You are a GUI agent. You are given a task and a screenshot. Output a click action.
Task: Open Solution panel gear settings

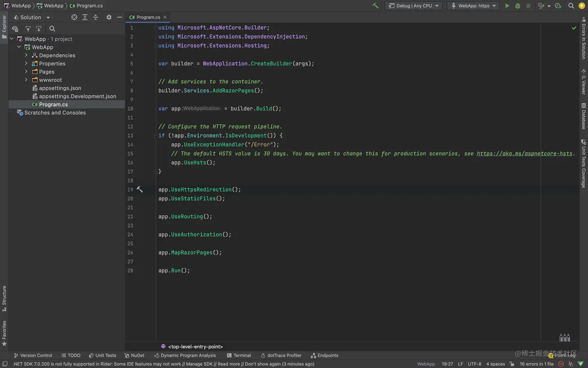(109, 17)
